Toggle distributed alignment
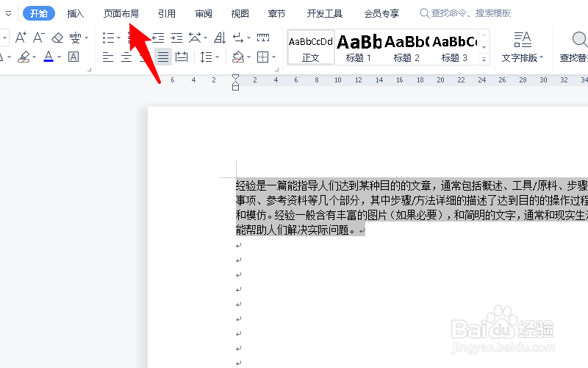Image resolution: width=588 pixels, height=368 pixels. coord(182,57)
